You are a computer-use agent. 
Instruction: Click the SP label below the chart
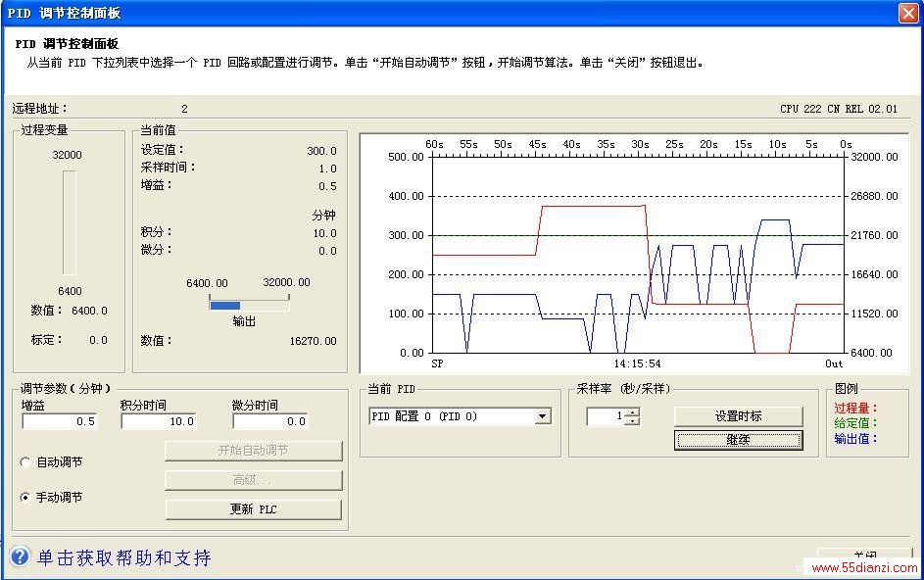pyautogui.click(x=437, y=363)
